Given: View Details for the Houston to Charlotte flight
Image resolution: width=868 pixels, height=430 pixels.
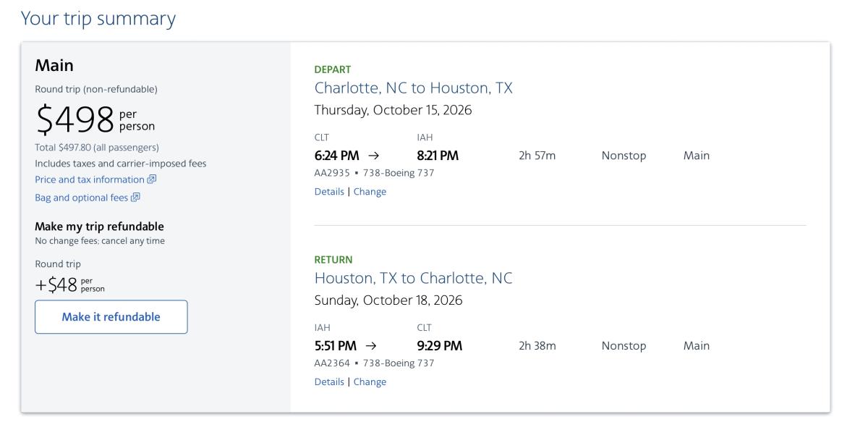Looking at the screenshot, I should [x=329, y=382].
